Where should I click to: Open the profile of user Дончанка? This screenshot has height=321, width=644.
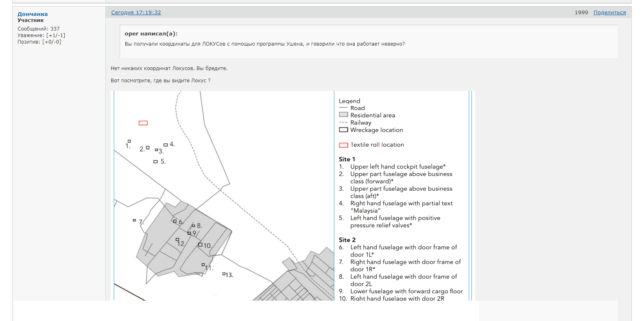point(33,14)
